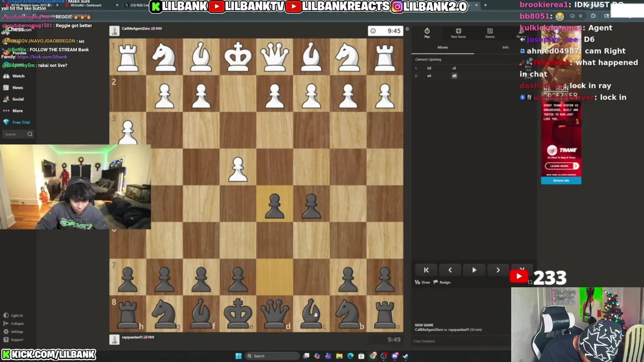Open the Play stopwatch tab
The height and width of the screenshot is (362, 644).
click(427, 33)
